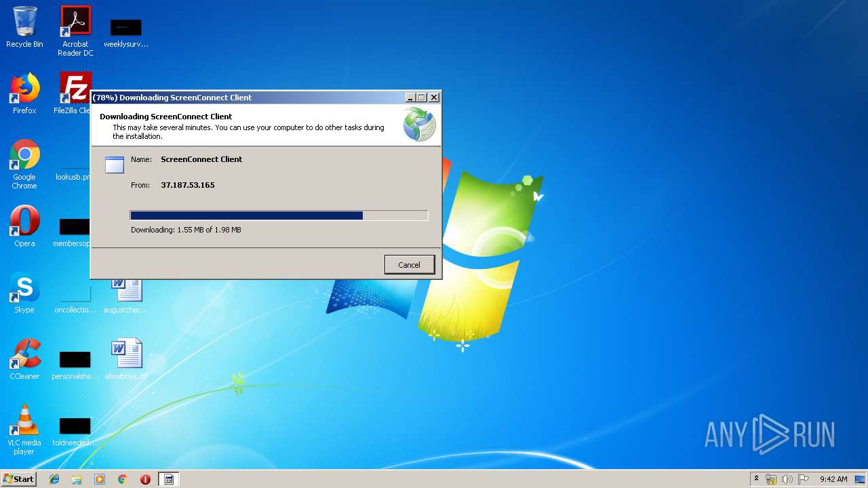Select the membersop desktop file
868x488 pixels.
click(73, 231)
